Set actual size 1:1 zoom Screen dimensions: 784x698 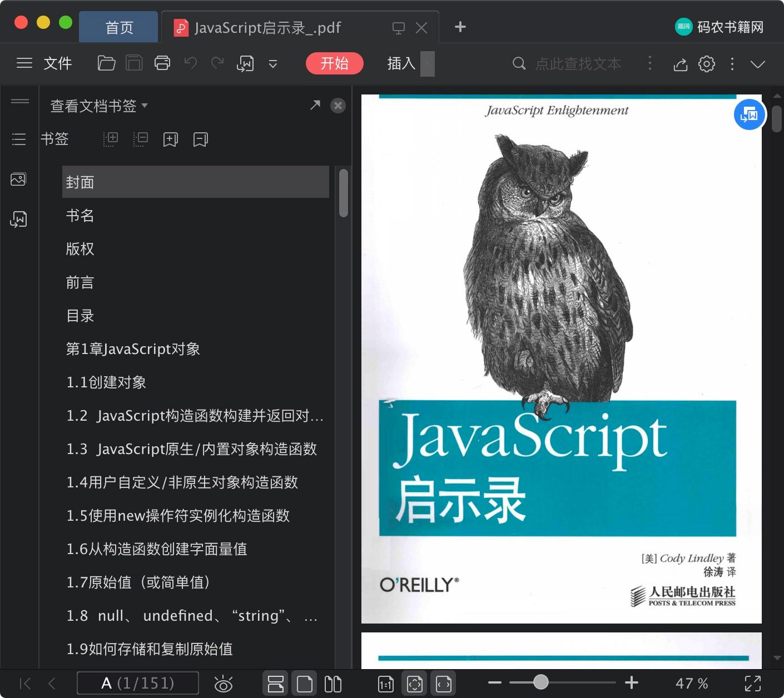[386, 684]
